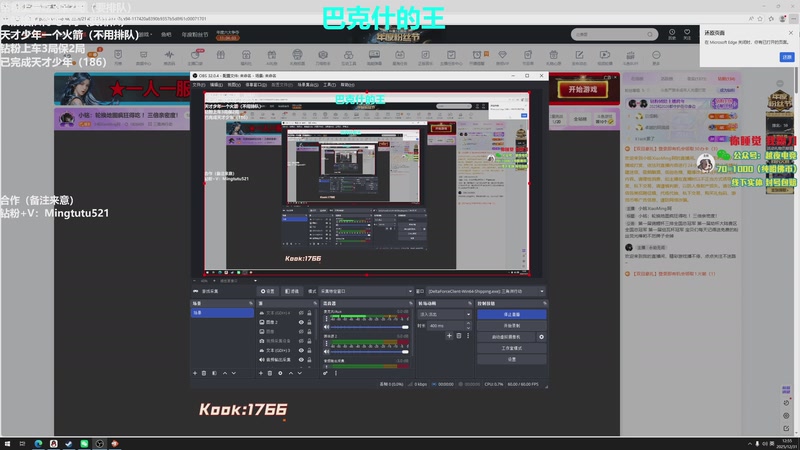Click the blue 停止直播 button
The height and width of the screenshot is (450, 800).
(511, 314)
